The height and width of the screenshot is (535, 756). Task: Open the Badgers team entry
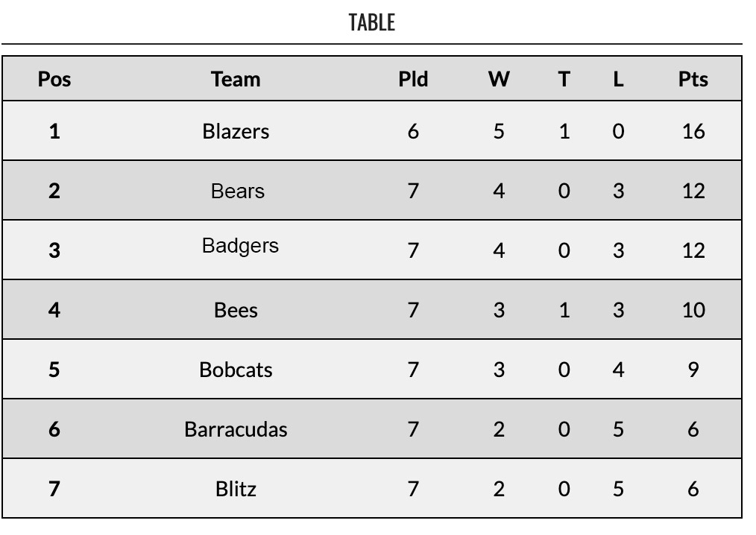(x=240, y=246)
